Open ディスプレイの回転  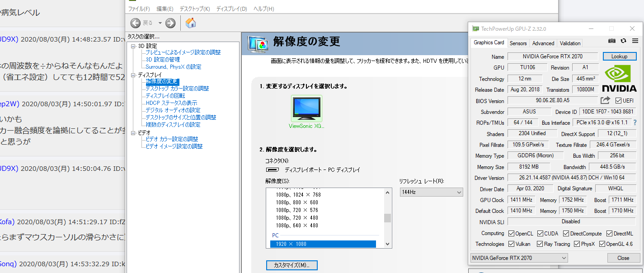[x=165, y=96]
